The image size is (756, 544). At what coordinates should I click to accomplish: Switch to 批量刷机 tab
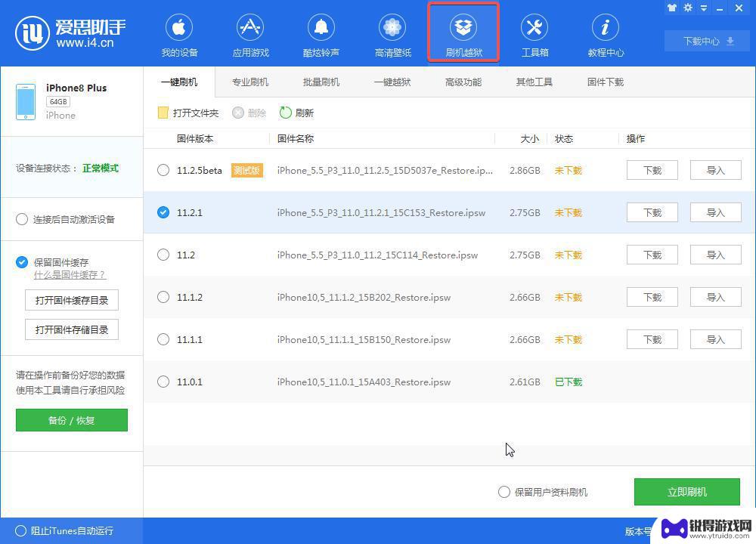tap(321, 82)
